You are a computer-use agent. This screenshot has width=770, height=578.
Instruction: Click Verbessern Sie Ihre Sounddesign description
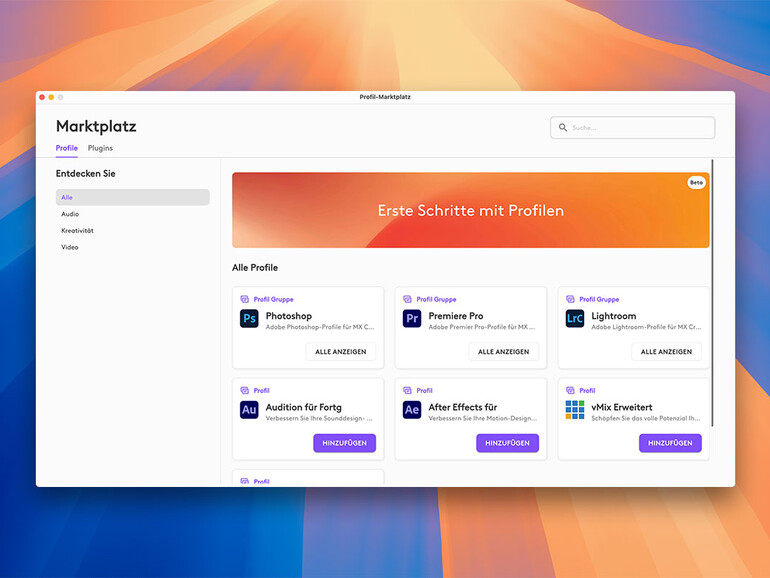319,418
